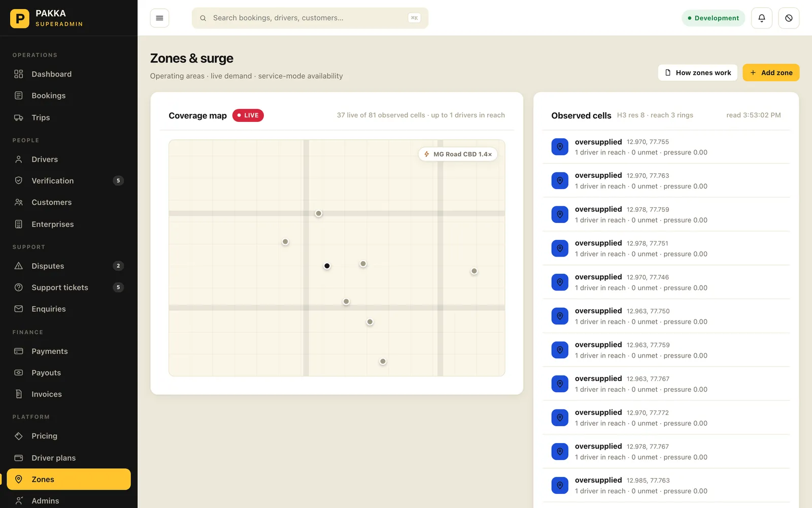This screenshot has height=508, width=812.
Task: Click the Add zone button
Action: click(771, 73)
